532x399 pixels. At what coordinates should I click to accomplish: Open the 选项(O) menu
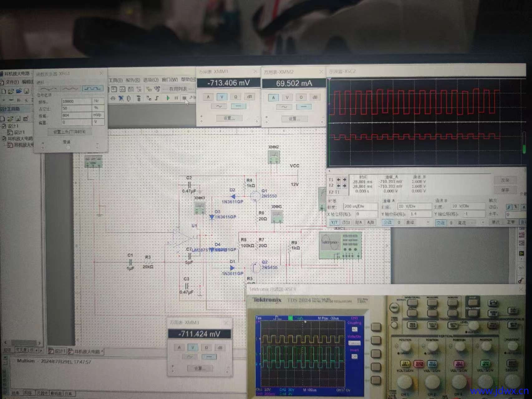click(151, 80)
